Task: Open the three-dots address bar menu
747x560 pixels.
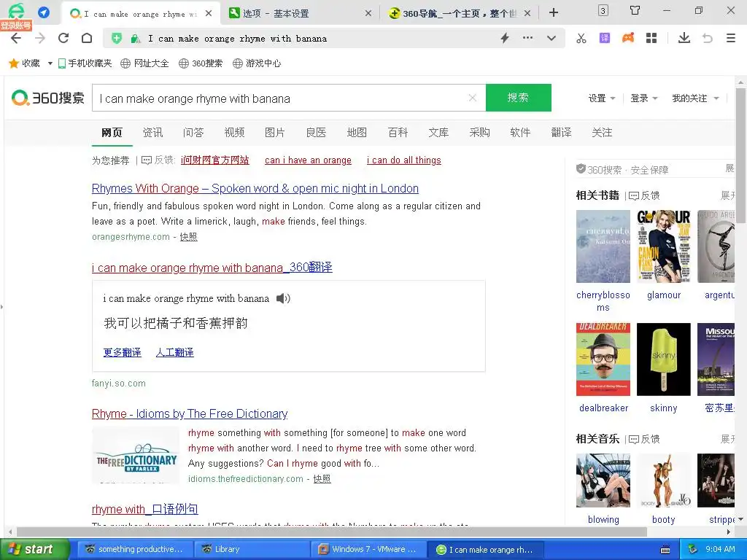Action: pos(527,38)
